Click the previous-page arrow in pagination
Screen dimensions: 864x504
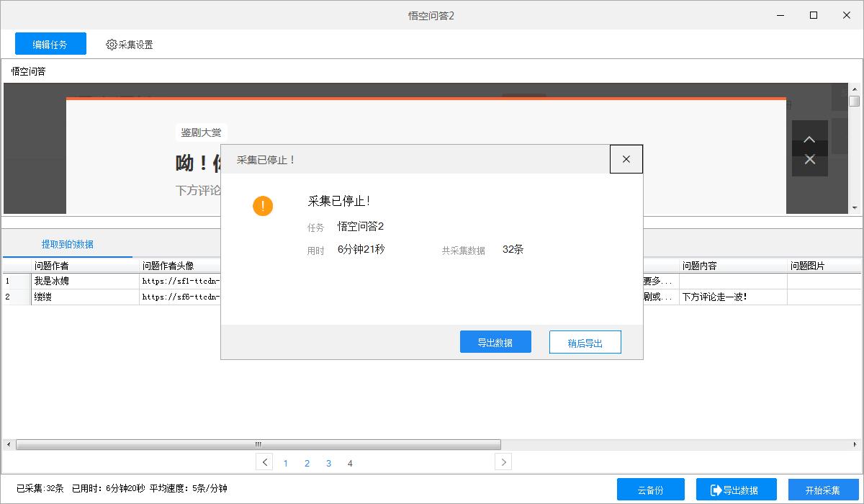tap(264, 462)
